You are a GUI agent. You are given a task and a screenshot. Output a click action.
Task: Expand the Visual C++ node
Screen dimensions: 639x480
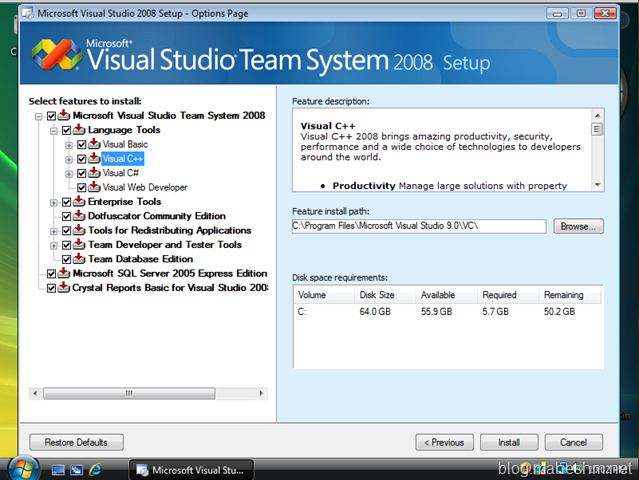[69, 160]
